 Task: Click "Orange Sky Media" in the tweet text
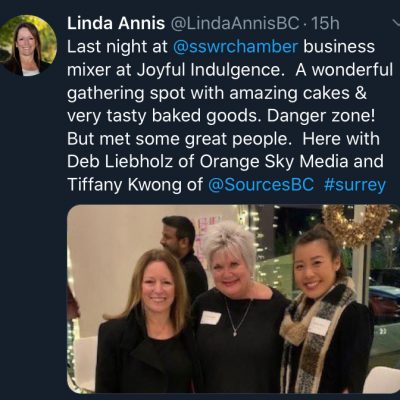click(274, 162)
